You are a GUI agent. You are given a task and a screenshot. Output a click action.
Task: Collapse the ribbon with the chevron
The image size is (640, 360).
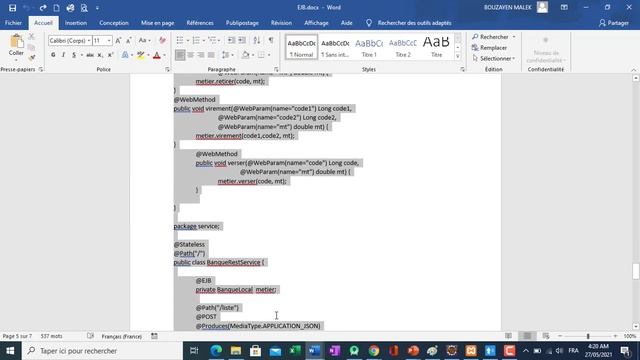pos(633,70)
